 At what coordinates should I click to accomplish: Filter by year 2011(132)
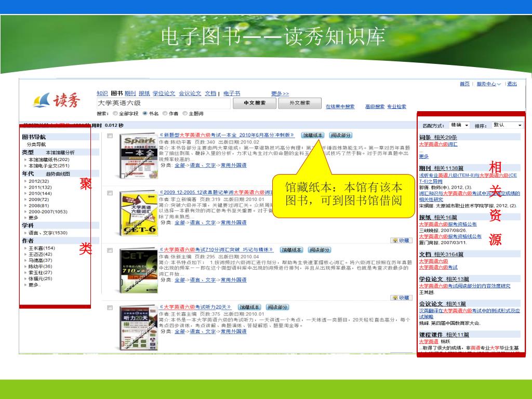[40, 187]
